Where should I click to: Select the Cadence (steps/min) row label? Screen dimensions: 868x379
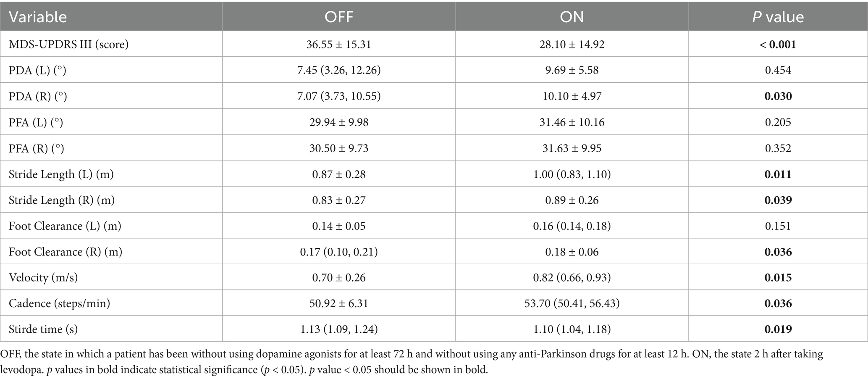[x=59, y=304]
